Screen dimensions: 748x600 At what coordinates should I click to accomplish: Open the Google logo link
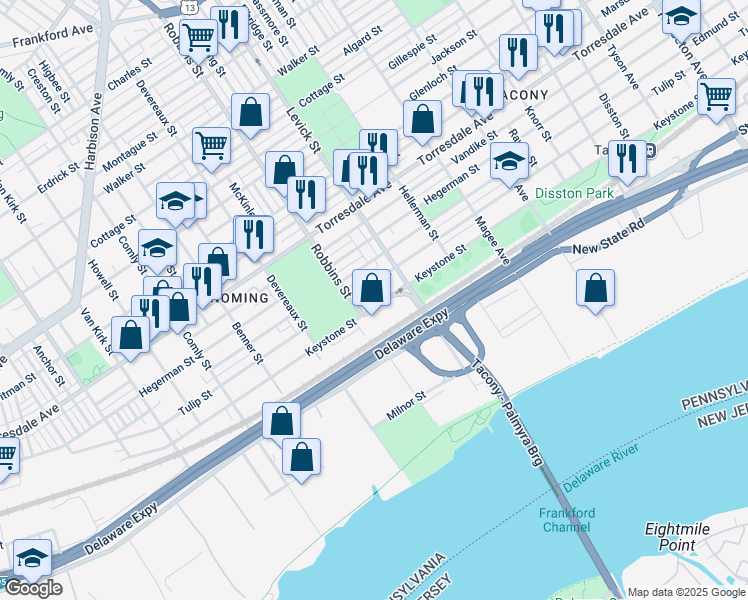(32, 588)
